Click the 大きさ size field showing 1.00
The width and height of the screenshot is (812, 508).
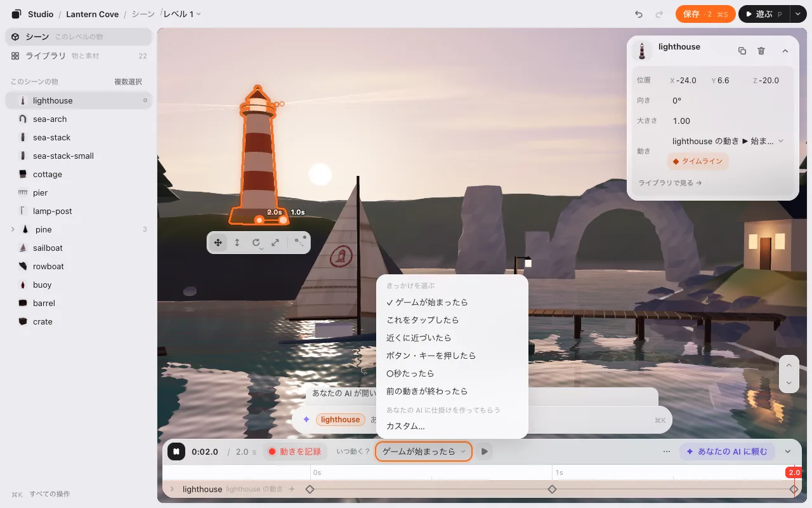point(728,121)
